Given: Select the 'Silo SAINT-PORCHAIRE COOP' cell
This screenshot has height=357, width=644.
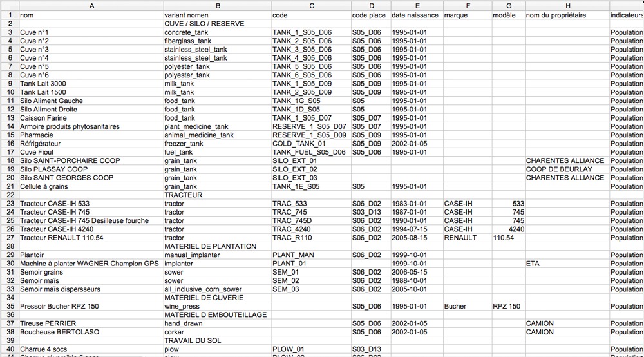Looking at the screenshot, I should click(91, 160).
